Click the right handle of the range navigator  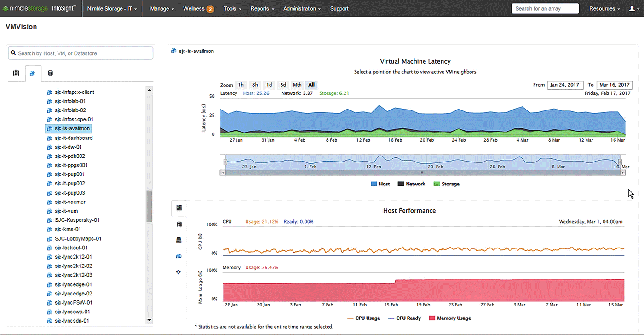pyautogui.click(x=620, y=162)
